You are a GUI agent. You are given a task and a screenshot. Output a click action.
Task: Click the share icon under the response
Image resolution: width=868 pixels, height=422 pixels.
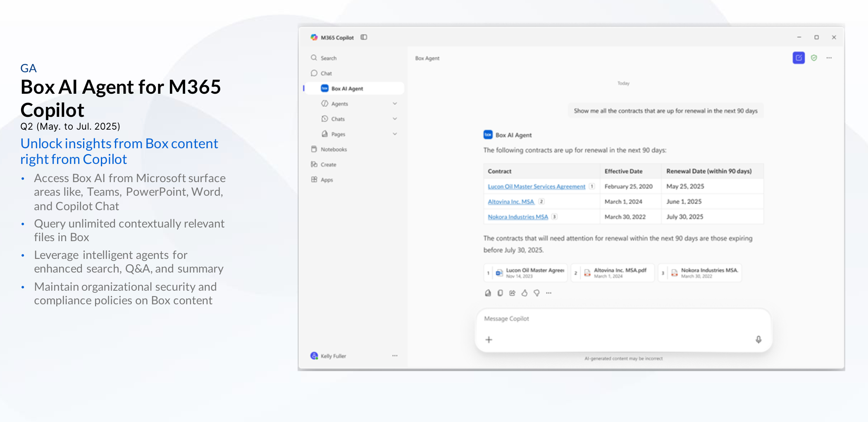[513, 293]
